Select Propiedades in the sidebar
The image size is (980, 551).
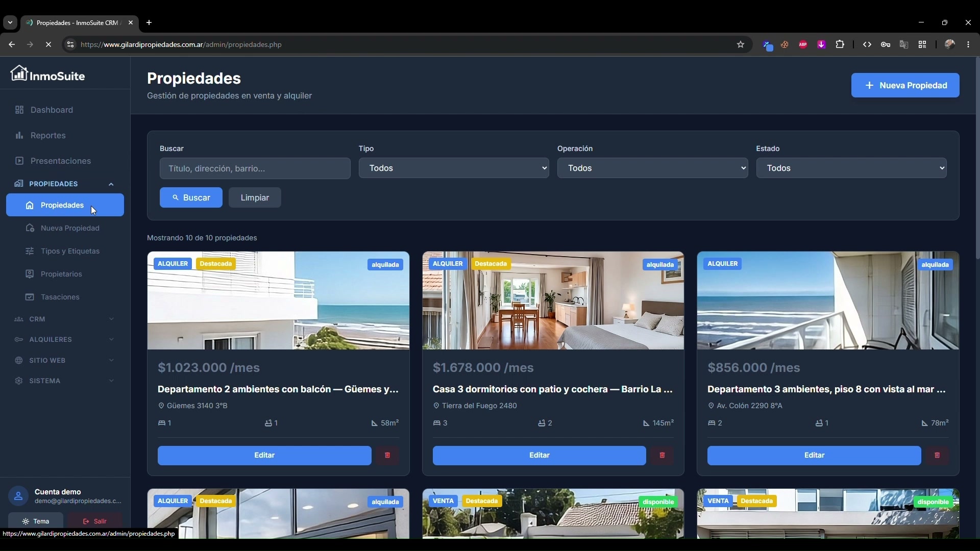[x=65, y=205]
